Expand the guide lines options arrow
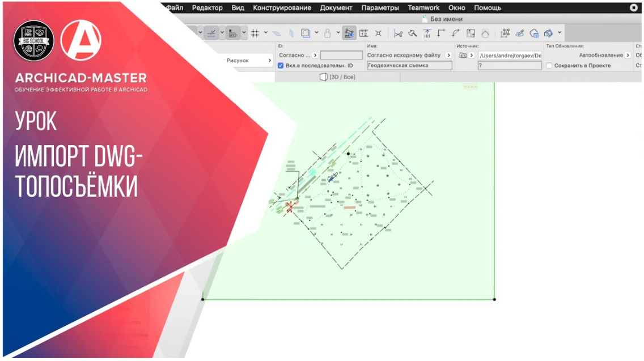644x361 pixels. pos(222,33)
